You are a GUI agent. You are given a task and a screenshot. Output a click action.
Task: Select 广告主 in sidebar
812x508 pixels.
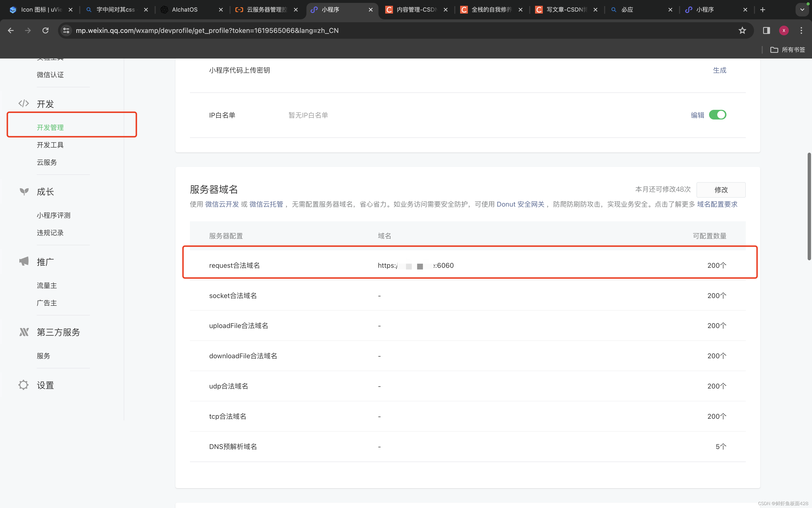click(47, 303)
